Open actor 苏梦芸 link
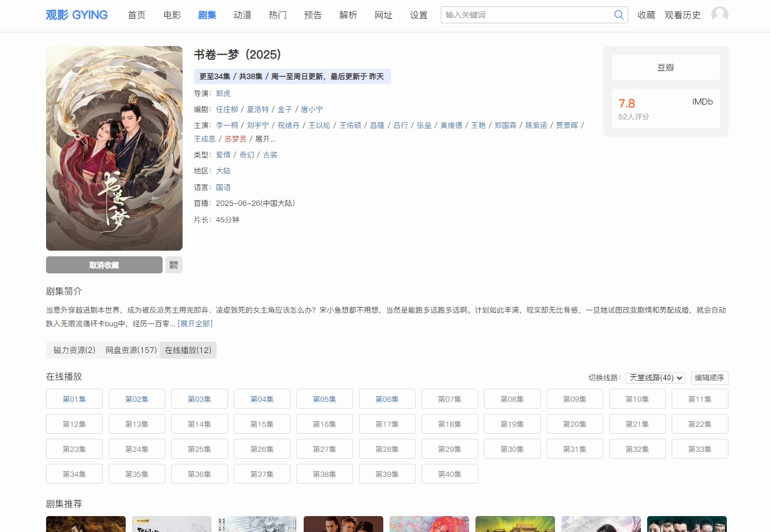The height and width of the screenshot is (532, 770). [235, 139]
